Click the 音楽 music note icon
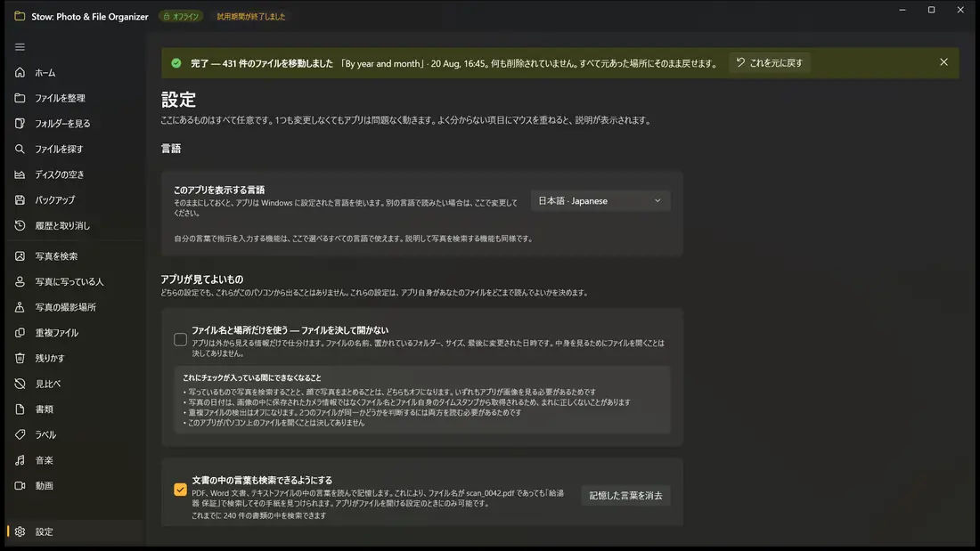The image size is (980, 551). (x=20, y=460)
